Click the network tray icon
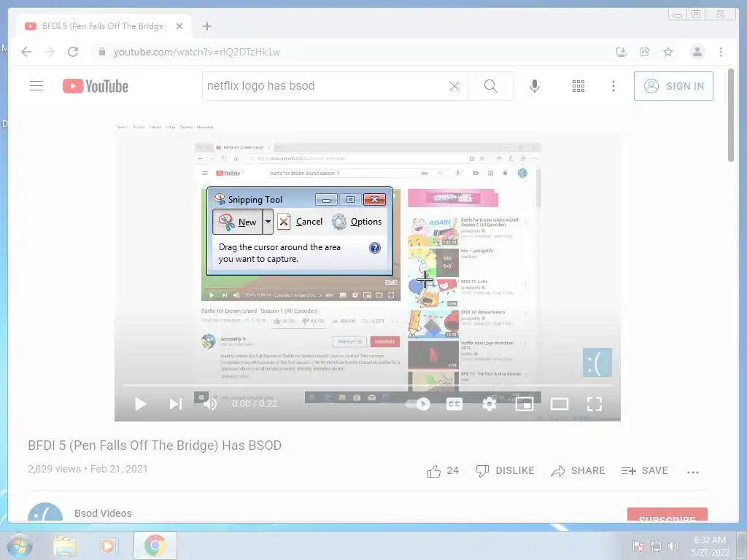Viewport: 747px width, 560px height. (656, 546)
